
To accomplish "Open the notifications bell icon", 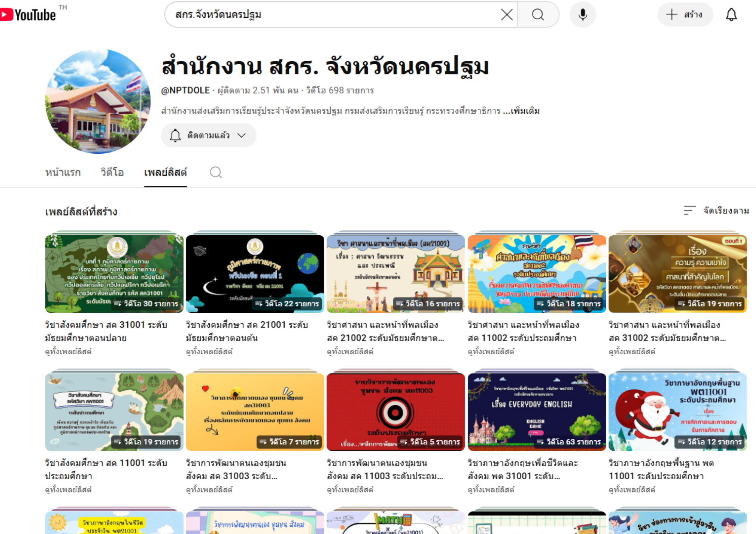I will click(731, 15).
